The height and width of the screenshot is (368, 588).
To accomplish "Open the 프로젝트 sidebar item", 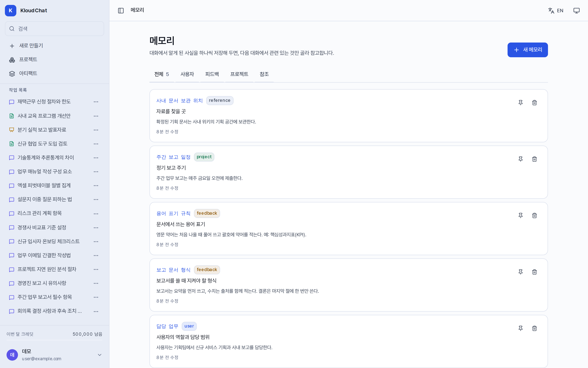I will 55,60.
